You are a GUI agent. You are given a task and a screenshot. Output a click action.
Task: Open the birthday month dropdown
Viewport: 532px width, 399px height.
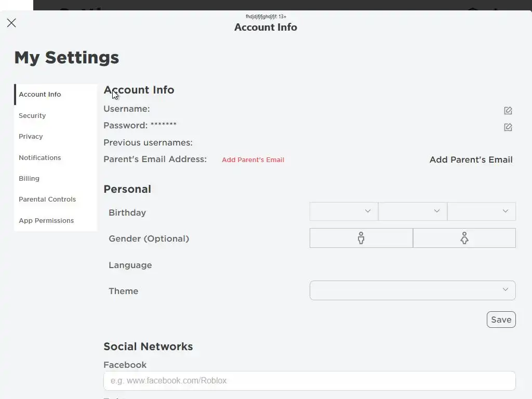[x=343, y=211]
